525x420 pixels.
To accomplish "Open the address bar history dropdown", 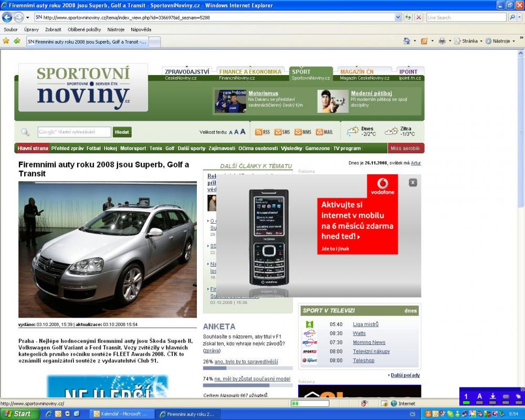I will pyautogui.click(x=398, y=17).
